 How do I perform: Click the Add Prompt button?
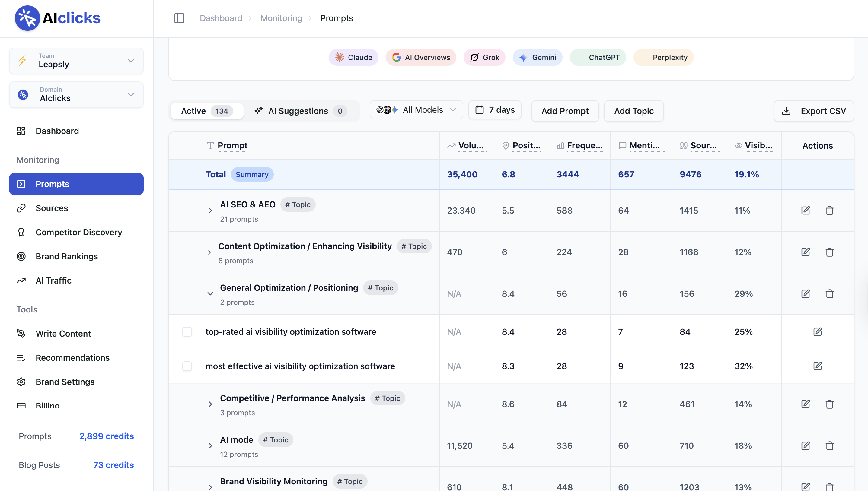565,111
